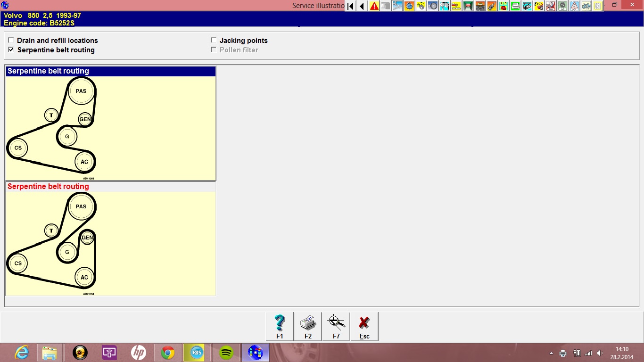Click the printer tray icon
Screen dimensions: 644x362
coord(563,353)
